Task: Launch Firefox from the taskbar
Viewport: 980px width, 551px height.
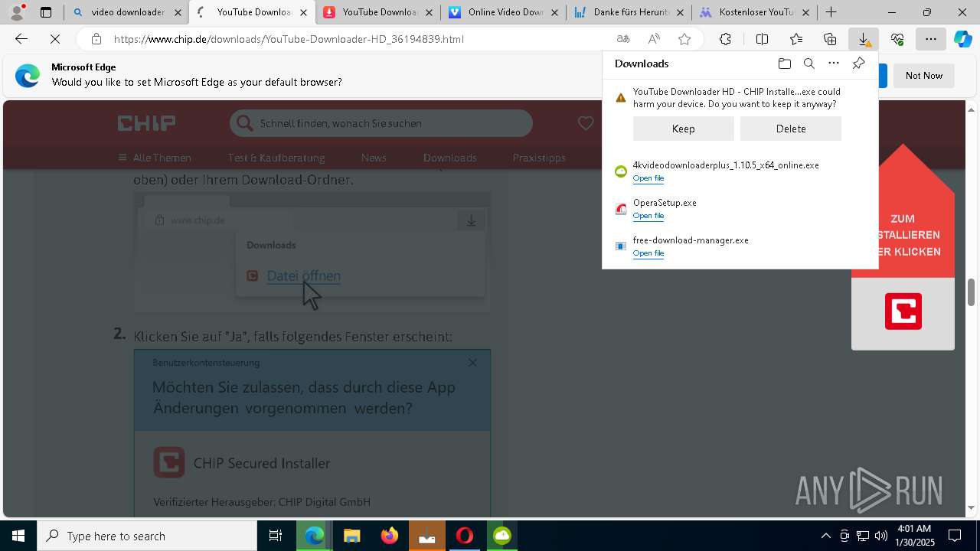Action: (x=390, y=536)
